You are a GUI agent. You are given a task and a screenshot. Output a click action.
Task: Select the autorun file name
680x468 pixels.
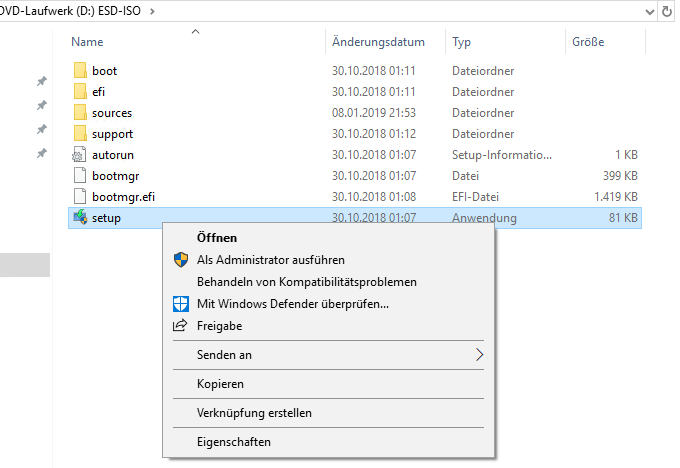pos(113,155)
